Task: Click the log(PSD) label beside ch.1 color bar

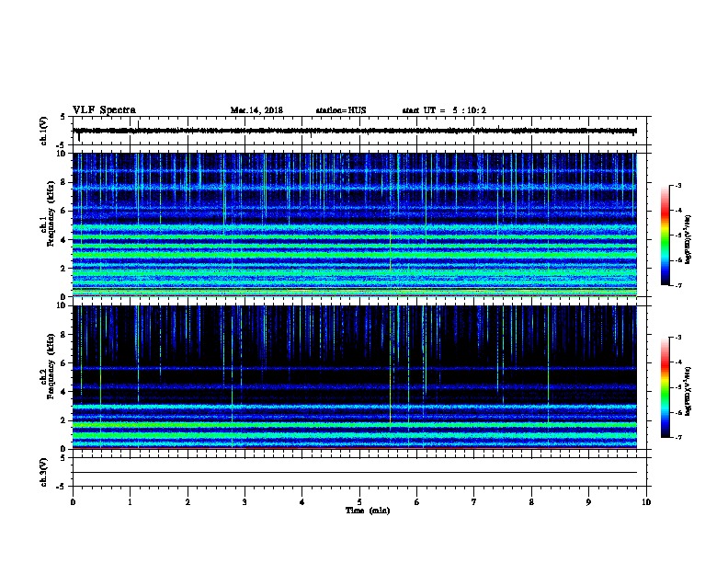Action: click(x=688, y=240)
